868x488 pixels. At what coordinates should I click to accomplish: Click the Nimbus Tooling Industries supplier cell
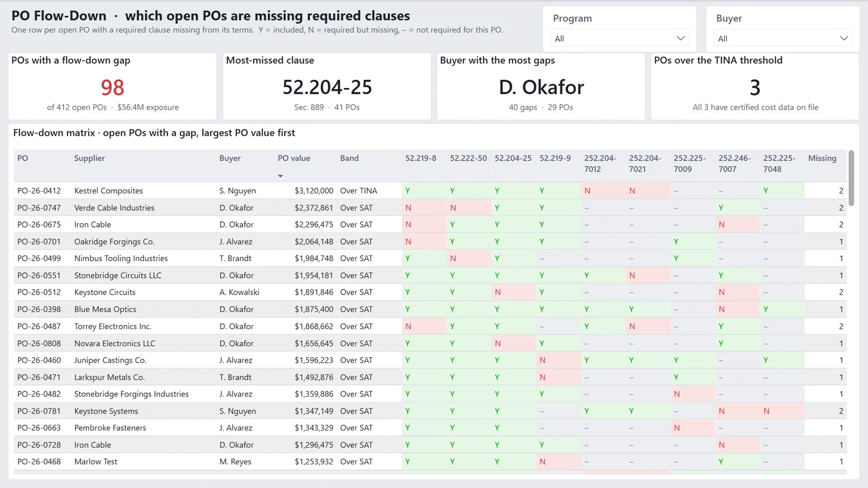click(x=121, y=259)
